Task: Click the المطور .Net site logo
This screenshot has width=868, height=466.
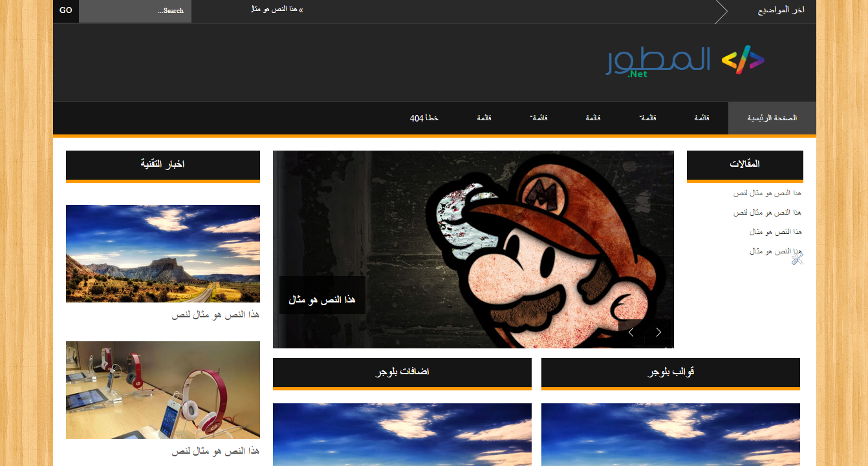Action: pyautogui.click(x=686, y=61)
